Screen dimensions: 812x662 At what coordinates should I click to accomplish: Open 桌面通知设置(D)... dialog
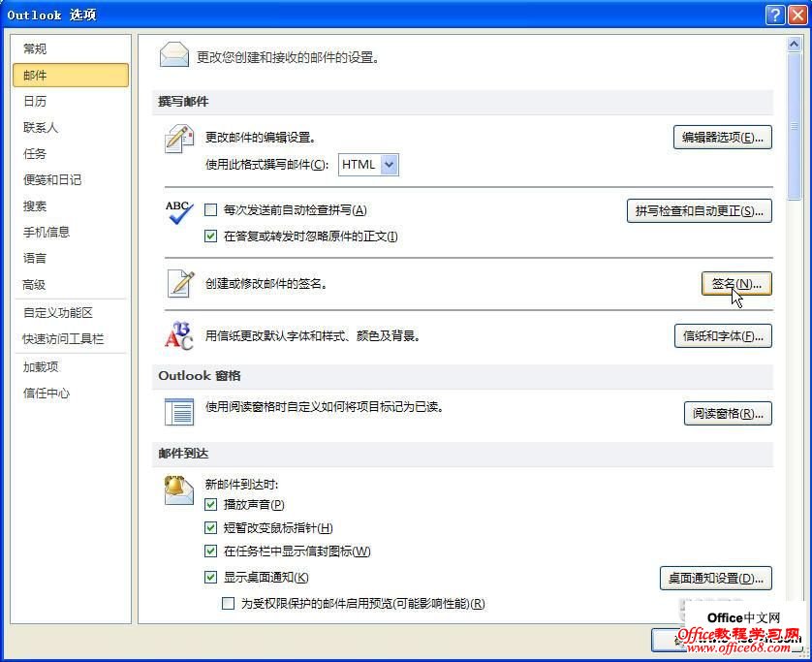(716, 578)
